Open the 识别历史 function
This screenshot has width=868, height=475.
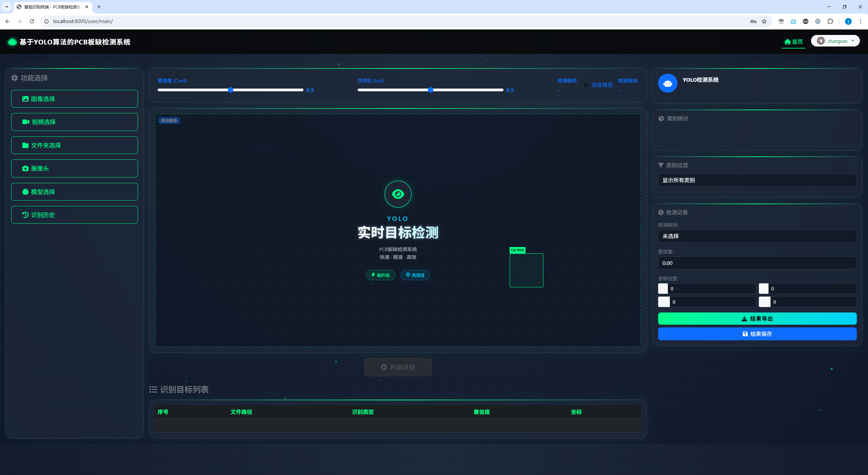[75, 215]
